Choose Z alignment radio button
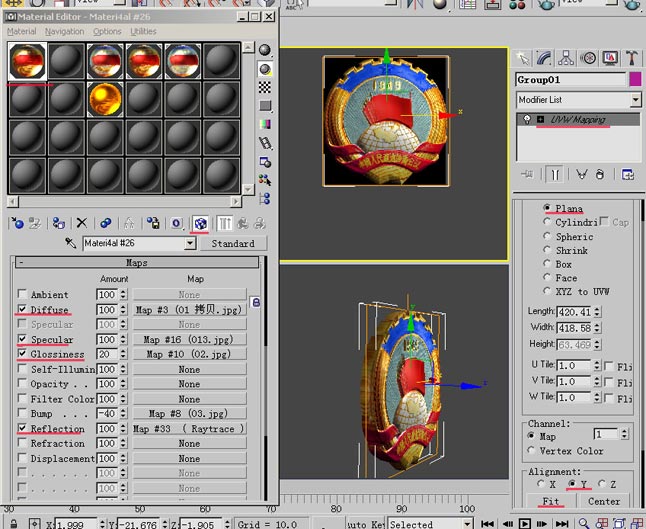 602,484
